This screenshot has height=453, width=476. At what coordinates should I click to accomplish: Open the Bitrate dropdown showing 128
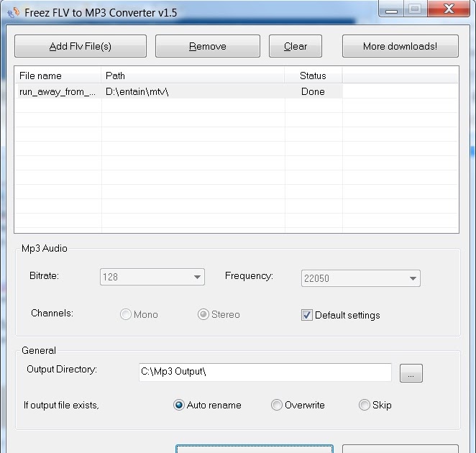[x=152, y=277]
